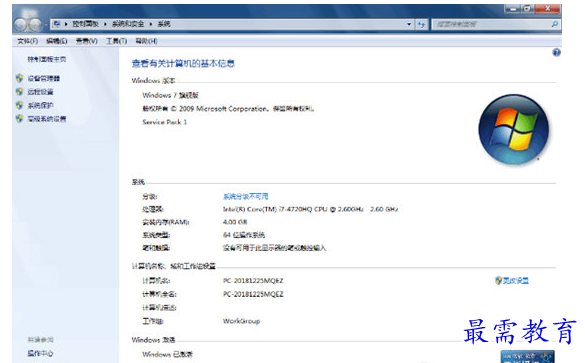This screenshot has width=585, height=363.
Task: Click the computer icon in address bar
Action: [56, 24]
